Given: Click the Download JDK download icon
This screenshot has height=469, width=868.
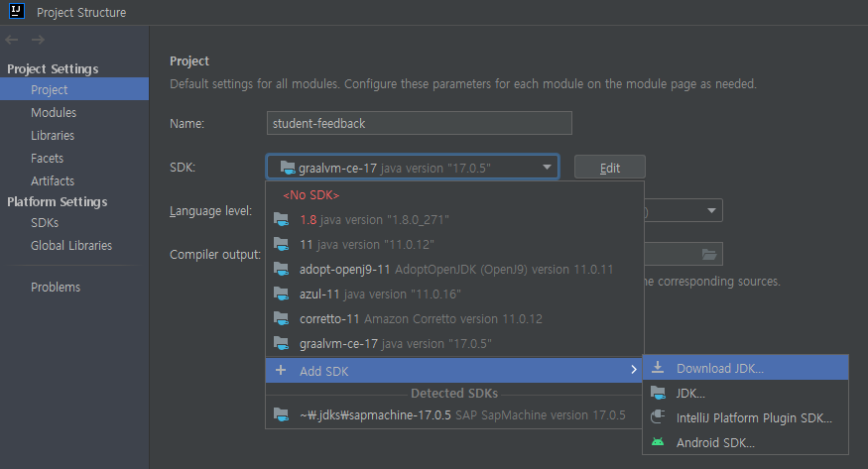Looking at the screenshot, I should (x=658, y=368).
